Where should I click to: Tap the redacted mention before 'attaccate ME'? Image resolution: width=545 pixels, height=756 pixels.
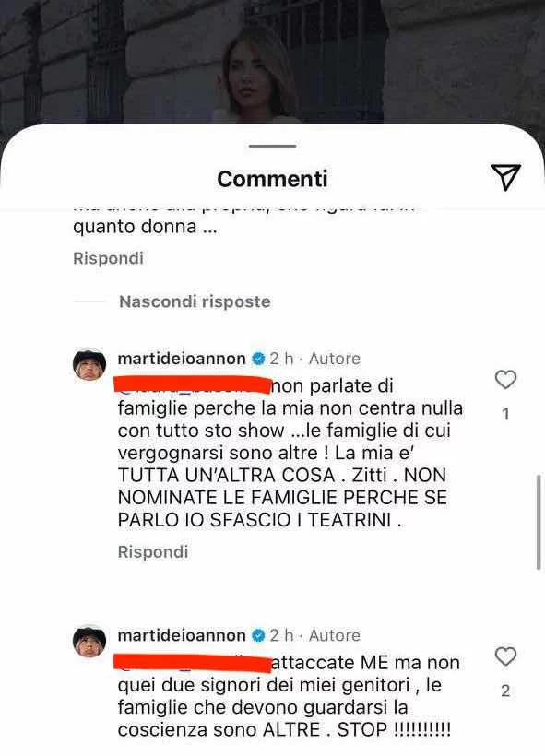pyautogui.click(x=193, y=663)
